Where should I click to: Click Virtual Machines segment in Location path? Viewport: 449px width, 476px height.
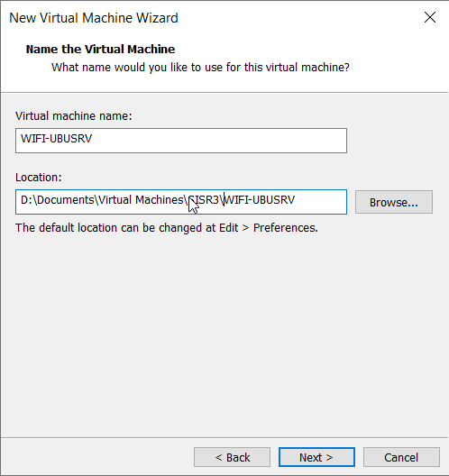coord(141,200)
